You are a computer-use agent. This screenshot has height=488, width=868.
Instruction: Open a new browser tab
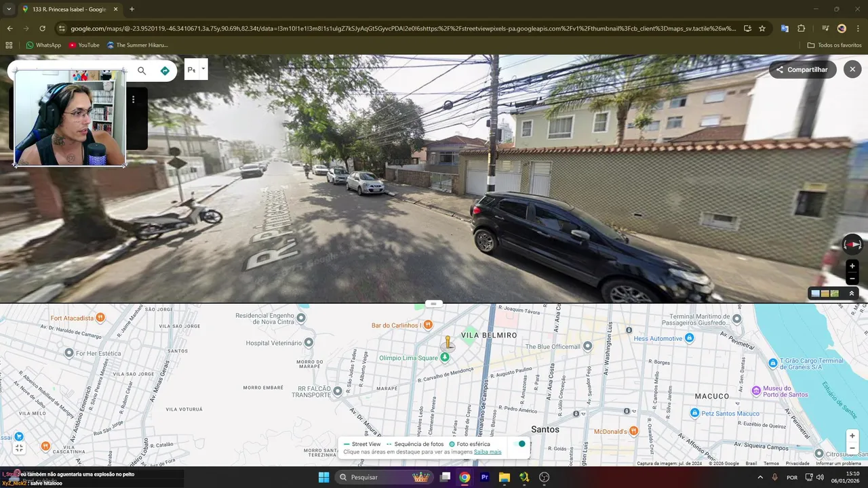(132, 9)
